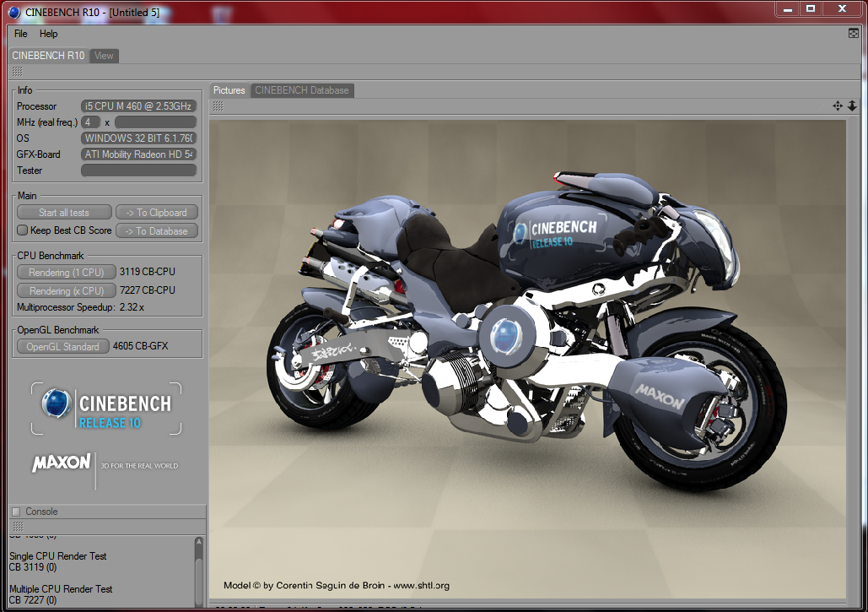
Task: Click the 7227 CB-CPU score text
Action: (148, 290)
